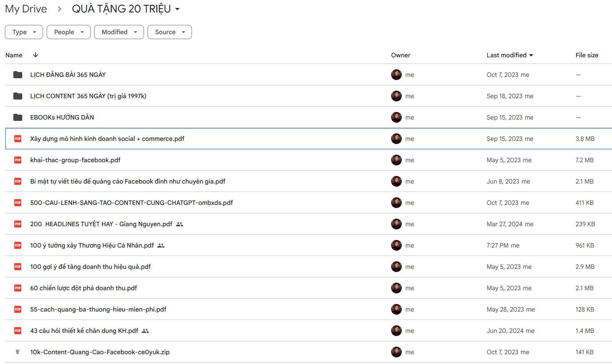
Task: Expand the Modified filter dropdown
Action: point(119,32)
